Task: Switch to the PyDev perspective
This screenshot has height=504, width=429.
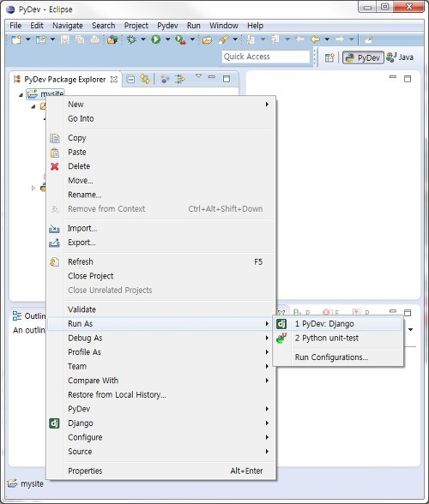Action: [363, 57]
